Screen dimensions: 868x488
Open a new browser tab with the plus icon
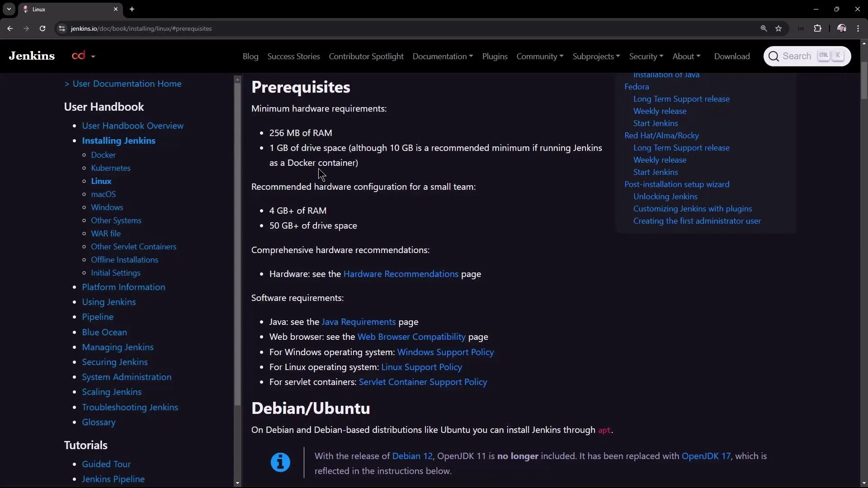pyautogui.click(x=132, y=9)
